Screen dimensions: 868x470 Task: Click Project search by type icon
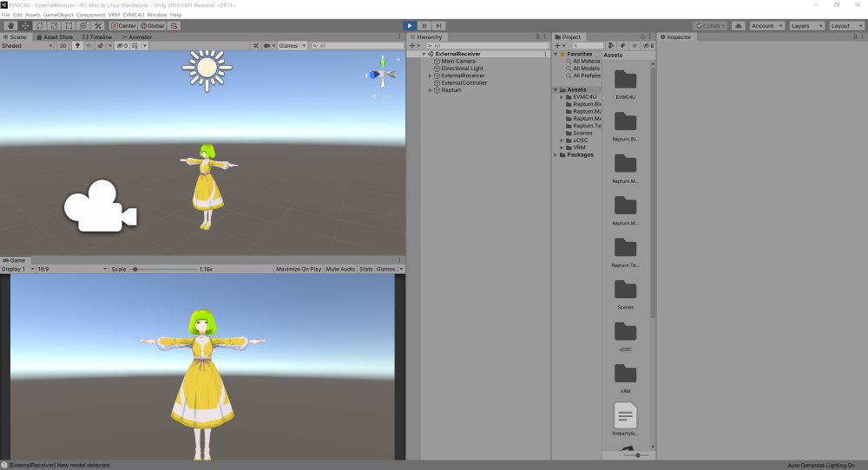(x=610, y=45)
